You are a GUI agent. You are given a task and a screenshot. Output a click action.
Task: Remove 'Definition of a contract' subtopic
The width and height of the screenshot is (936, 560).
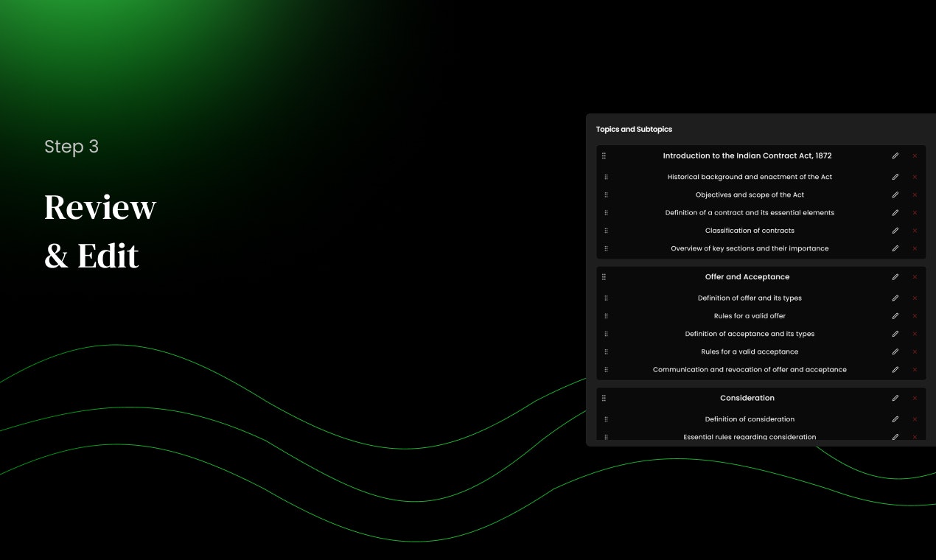915,212
